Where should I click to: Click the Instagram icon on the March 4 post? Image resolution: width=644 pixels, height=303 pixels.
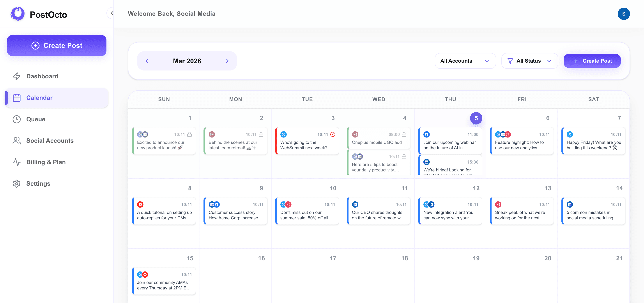[355, 134]
